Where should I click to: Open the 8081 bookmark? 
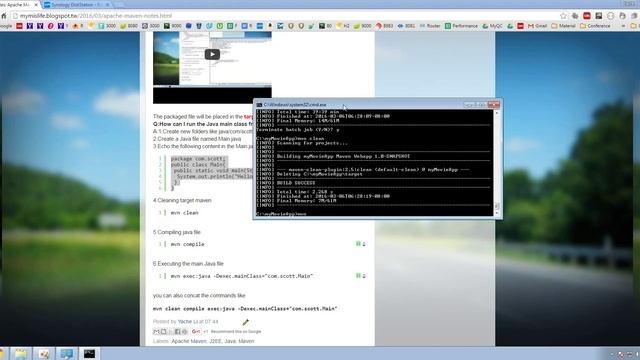coord(406,26)
